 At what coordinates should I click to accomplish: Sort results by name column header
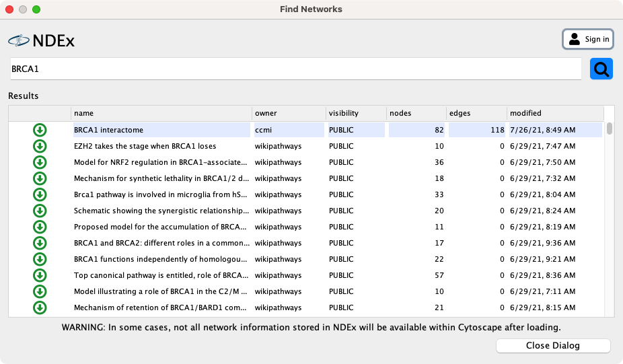coord(161,113)
